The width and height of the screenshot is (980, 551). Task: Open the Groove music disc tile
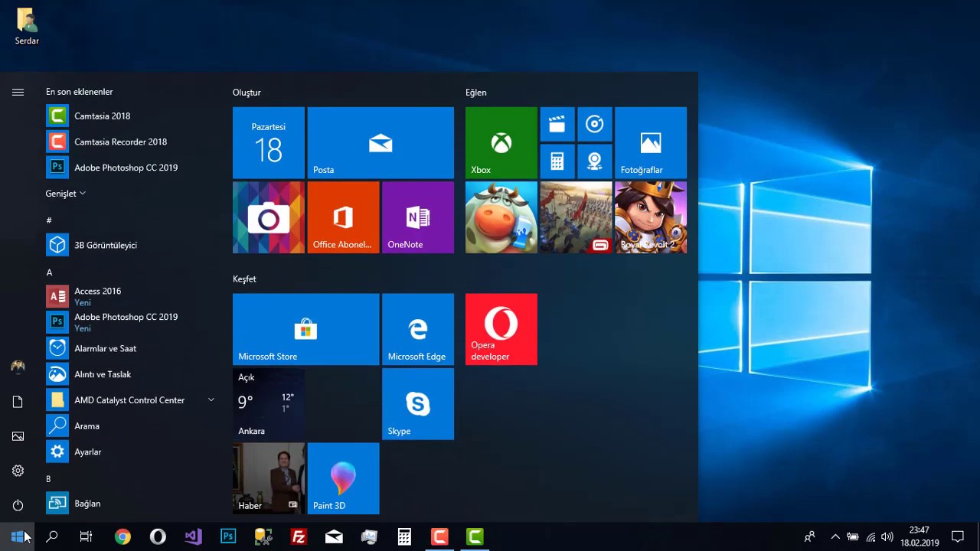(x=595, y=124)
